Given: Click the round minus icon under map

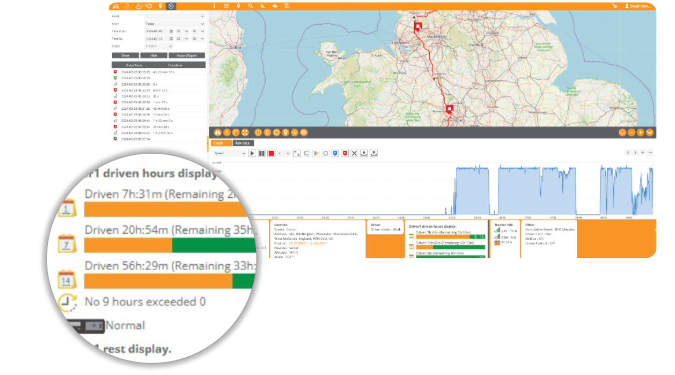Looking at the screenshot, I should click(632, 133).
